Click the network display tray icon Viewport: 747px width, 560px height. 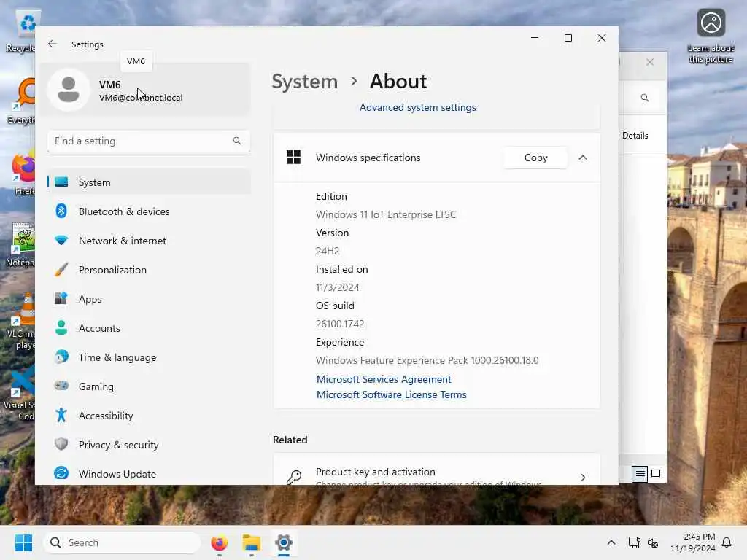634,542
